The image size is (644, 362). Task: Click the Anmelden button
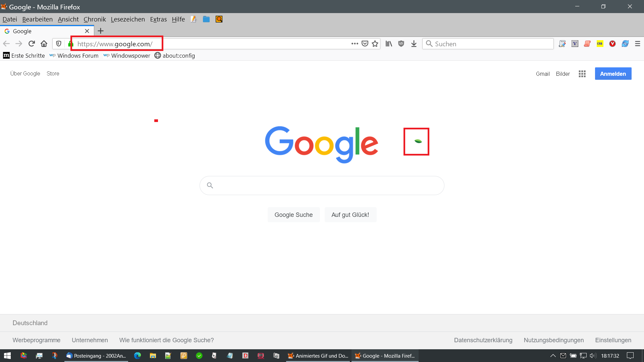613,74
